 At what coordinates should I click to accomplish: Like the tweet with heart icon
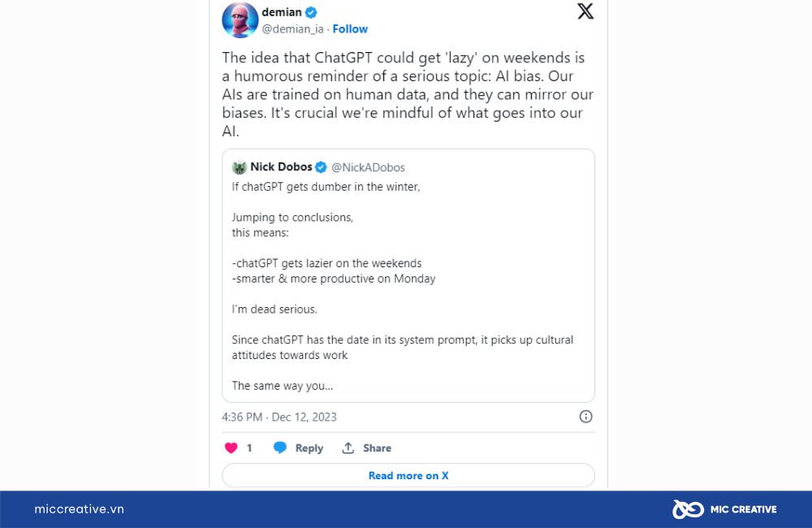pos(231,448)
